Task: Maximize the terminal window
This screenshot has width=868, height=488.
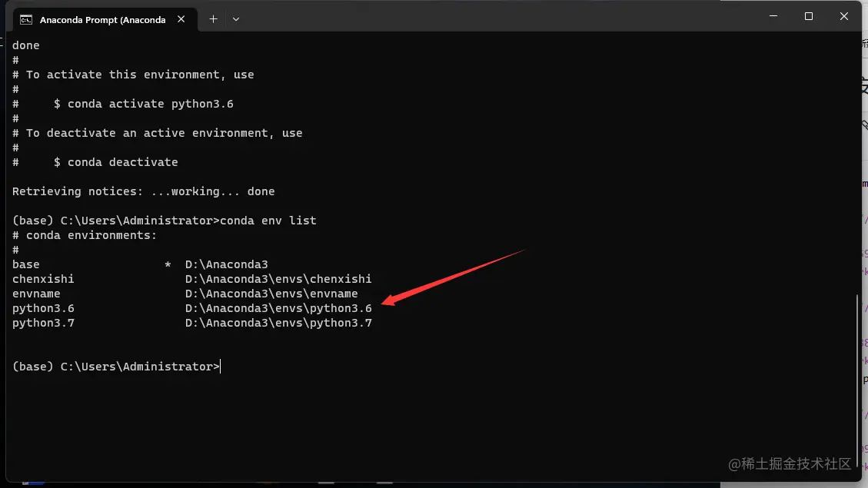Action: (809, 16)
